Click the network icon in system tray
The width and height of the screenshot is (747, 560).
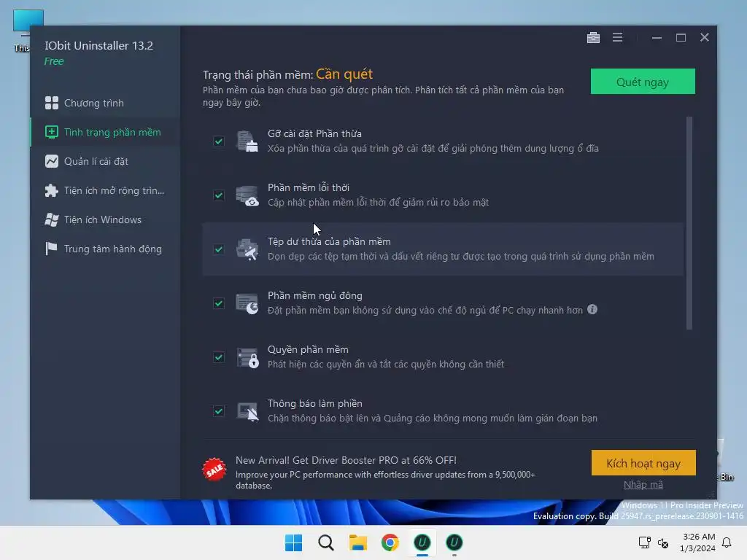tap(645, 542)
